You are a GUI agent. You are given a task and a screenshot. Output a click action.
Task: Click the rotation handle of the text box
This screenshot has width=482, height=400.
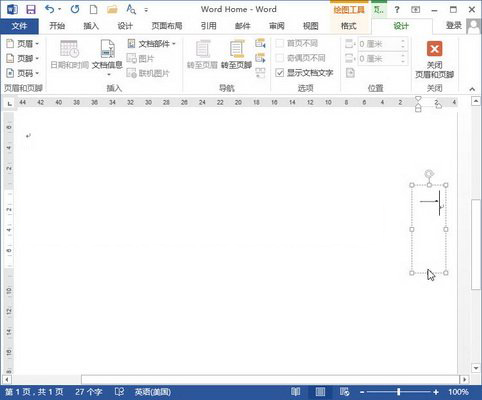[429, 174]
